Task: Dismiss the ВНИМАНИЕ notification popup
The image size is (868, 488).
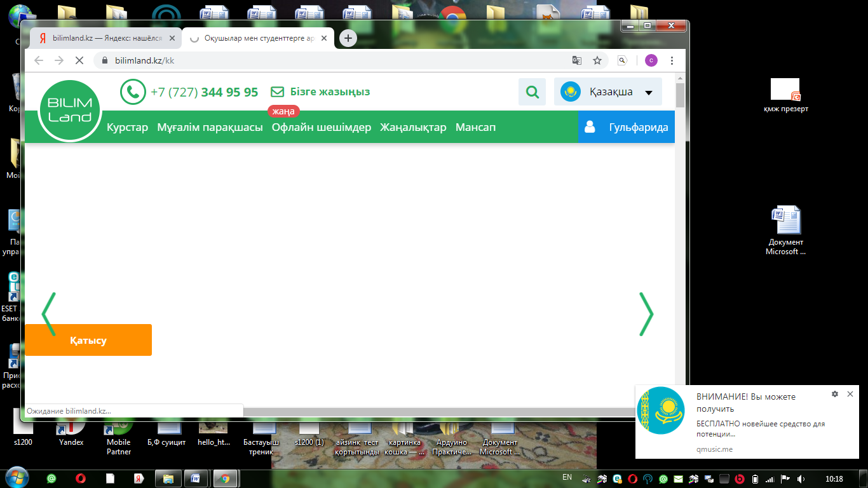Action: coord(850,394)
